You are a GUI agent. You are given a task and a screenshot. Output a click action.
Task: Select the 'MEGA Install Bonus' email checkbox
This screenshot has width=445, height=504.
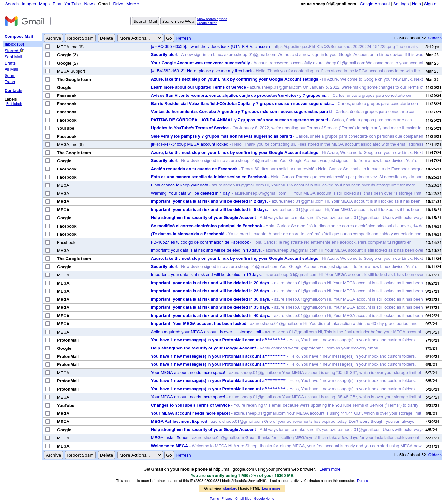[48, 438]
